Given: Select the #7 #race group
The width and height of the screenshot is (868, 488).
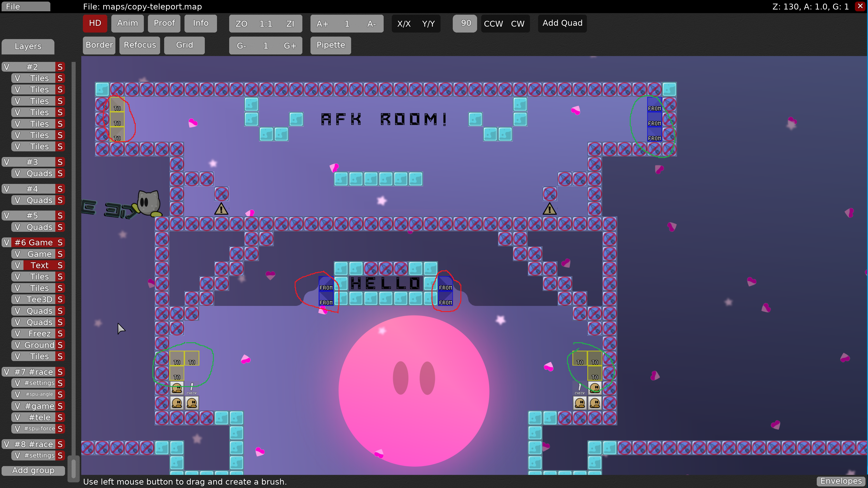Looking at the screenshot, I should tap(34, 372).
